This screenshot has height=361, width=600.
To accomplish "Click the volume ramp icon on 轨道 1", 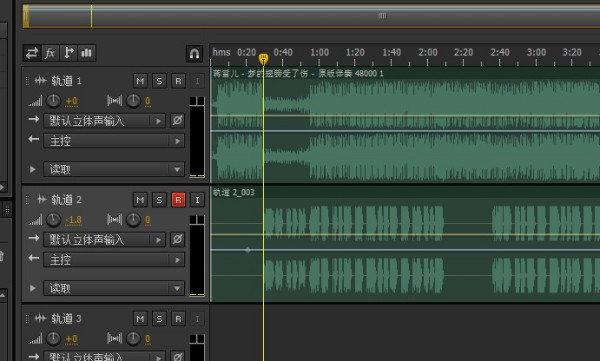I will pos(35,101).
